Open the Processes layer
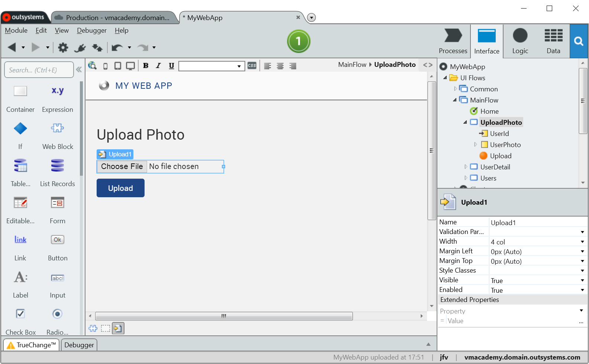This screenshot has width=589, height=364. (x=453, y=41)
